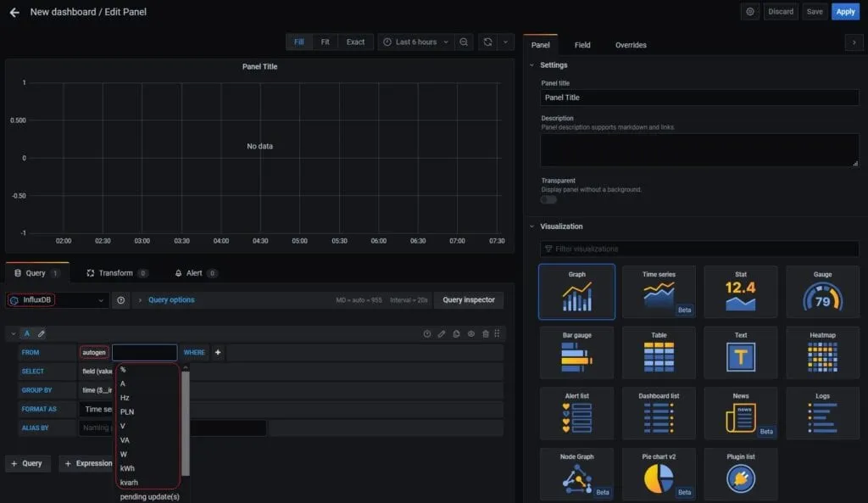Click the Panel title input field
The image size is (868, 503).
coord(699,98)
